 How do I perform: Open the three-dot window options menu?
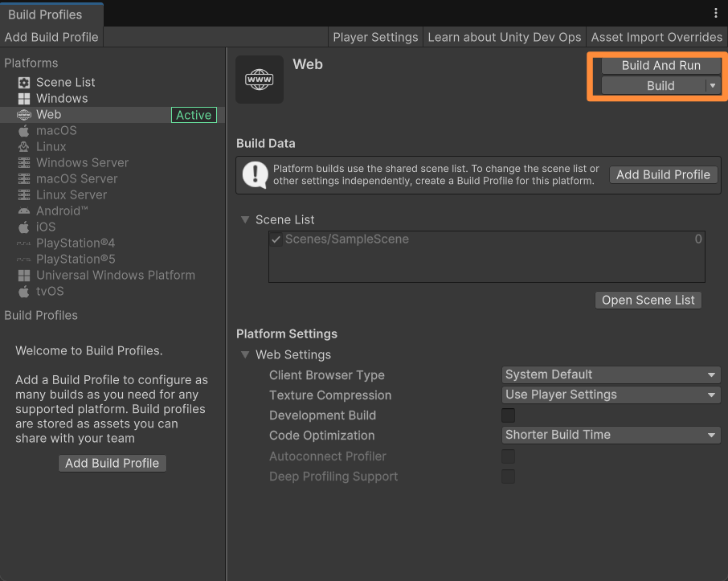pos(715,13)
